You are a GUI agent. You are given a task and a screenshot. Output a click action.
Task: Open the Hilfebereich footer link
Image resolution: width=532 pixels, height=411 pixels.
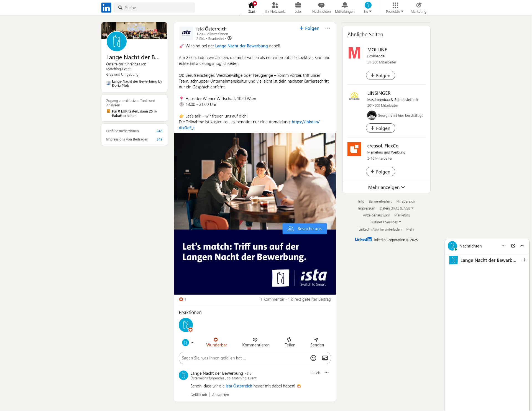coord(405,201)
